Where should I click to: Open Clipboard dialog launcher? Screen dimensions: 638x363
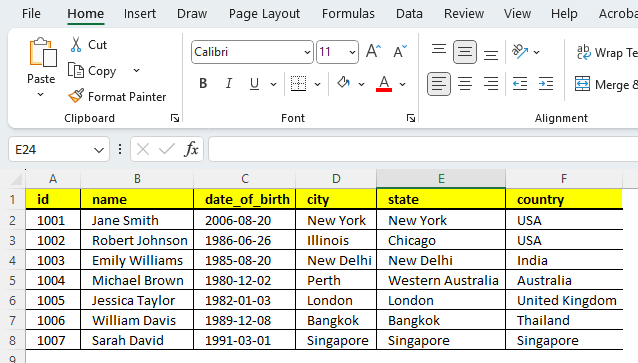tap(175, 118)
